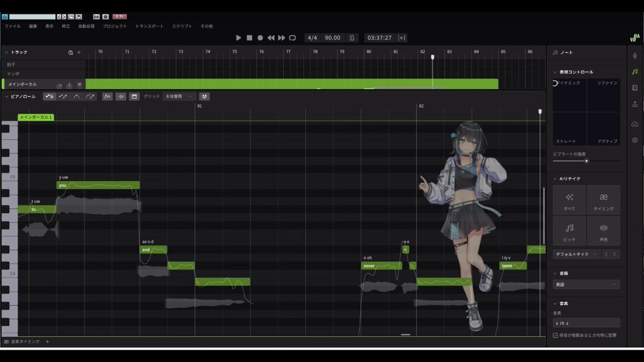
Task: Select the 拍子 track row
Action: [43, 64]
